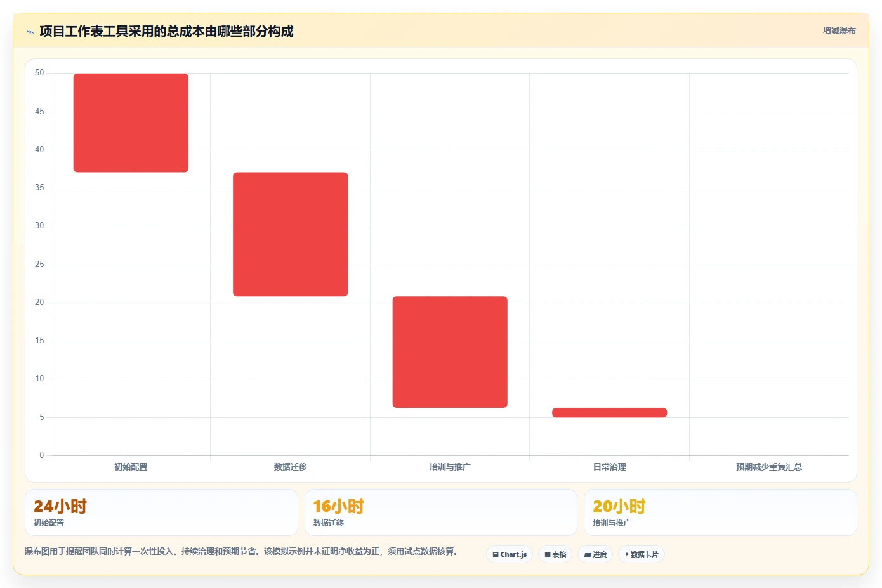Click the 日常治理 x-axis label
This screenshot has width=882, height=588.
(609, 467)
